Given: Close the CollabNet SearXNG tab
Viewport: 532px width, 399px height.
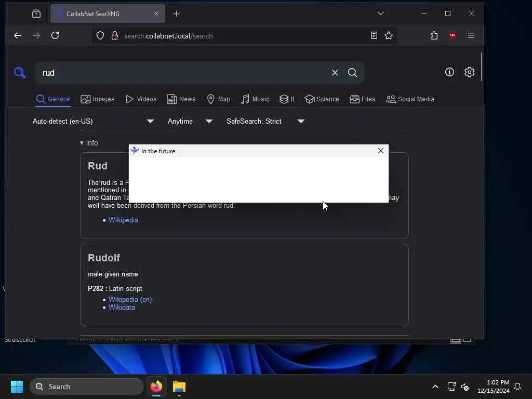Looking at the screenshot, I should (x=156, y=14).
